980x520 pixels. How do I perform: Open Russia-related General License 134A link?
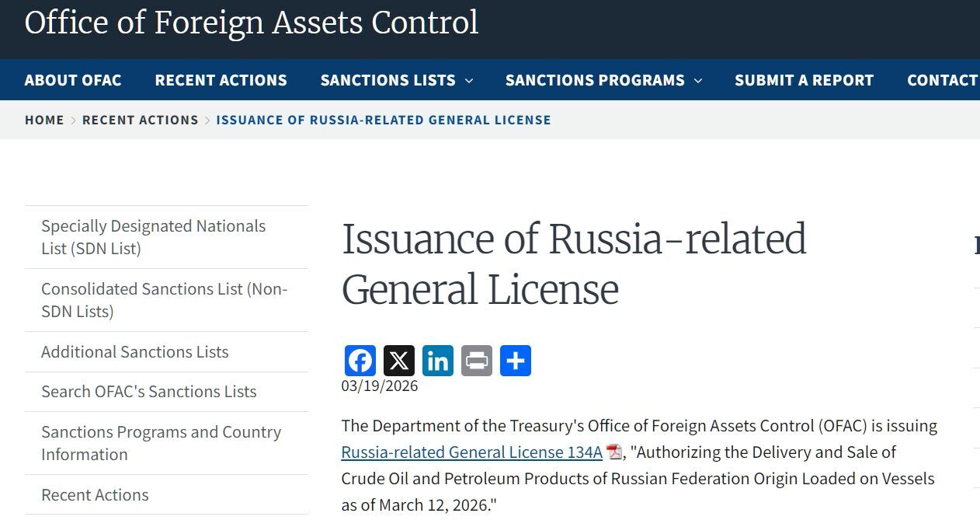pos(471,452)
